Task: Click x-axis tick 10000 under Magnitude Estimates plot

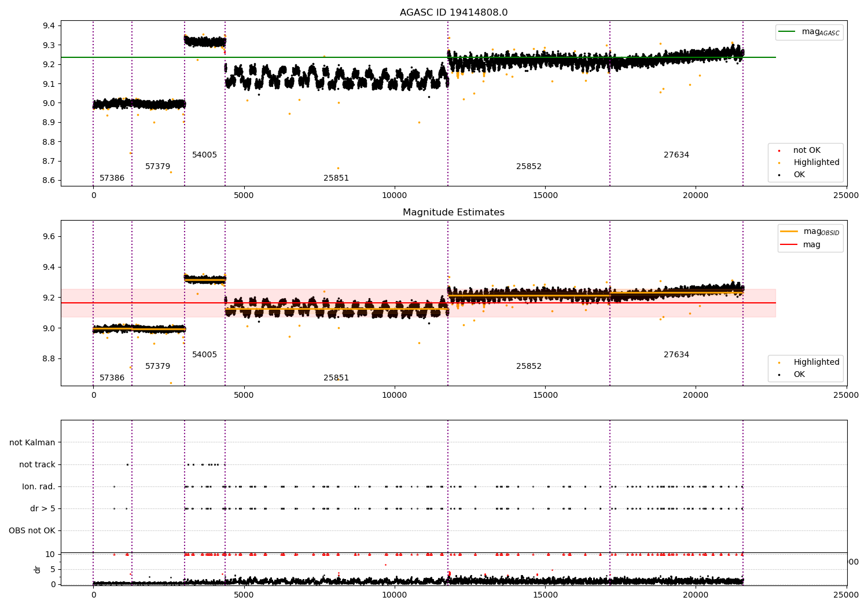Action: click(395, 395)
